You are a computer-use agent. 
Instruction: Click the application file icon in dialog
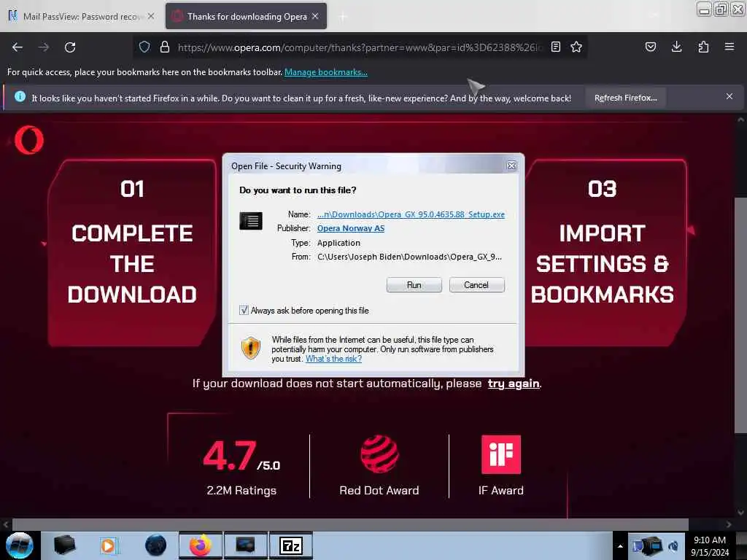pyautogui.click(x=251, y=221)
